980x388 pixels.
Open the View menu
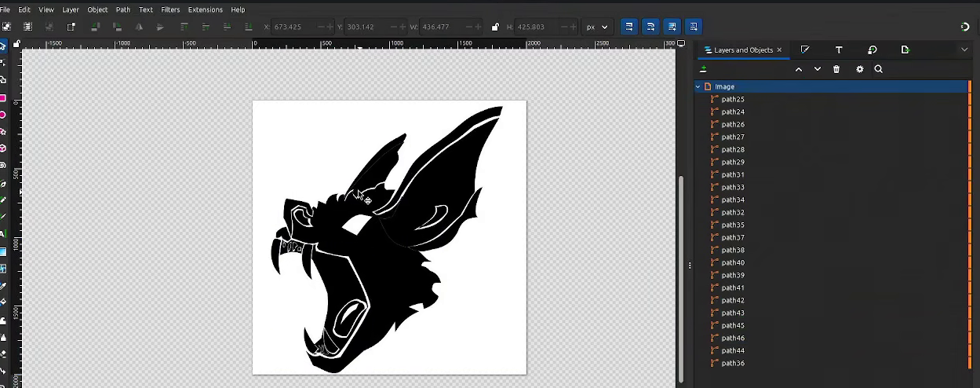click(46, 9)
